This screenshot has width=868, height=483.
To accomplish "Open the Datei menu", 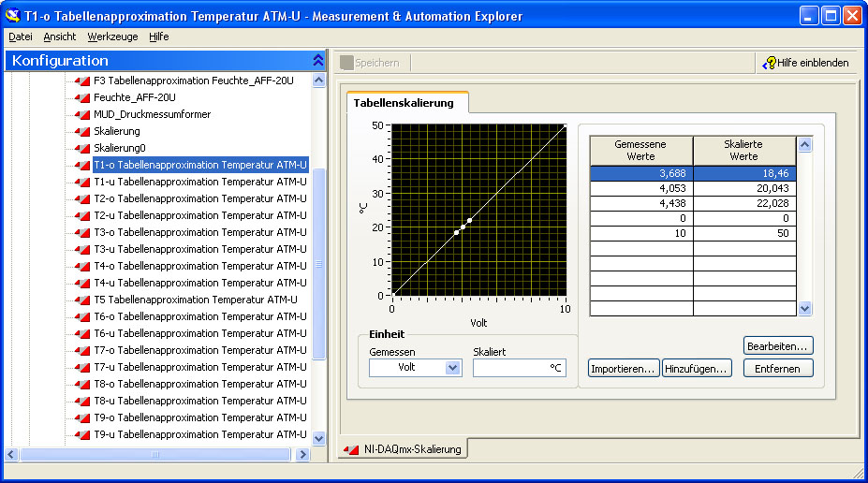I will tap(21, 37).
